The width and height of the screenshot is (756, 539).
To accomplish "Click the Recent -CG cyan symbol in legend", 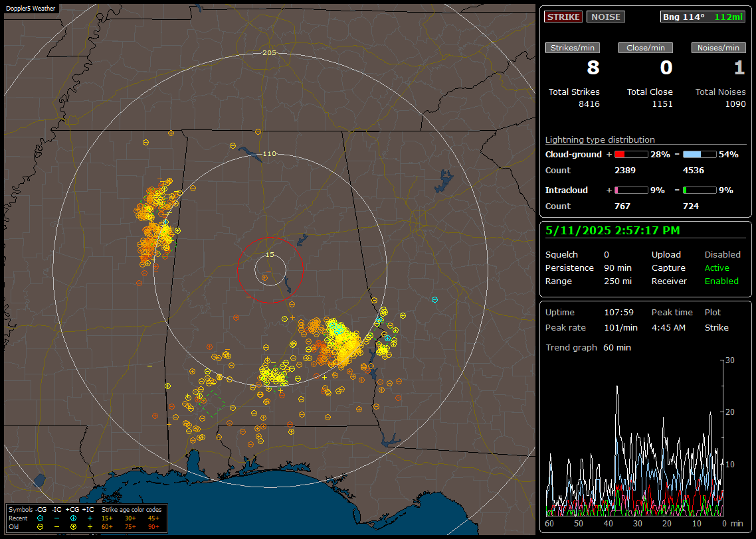I will [40, 518].
